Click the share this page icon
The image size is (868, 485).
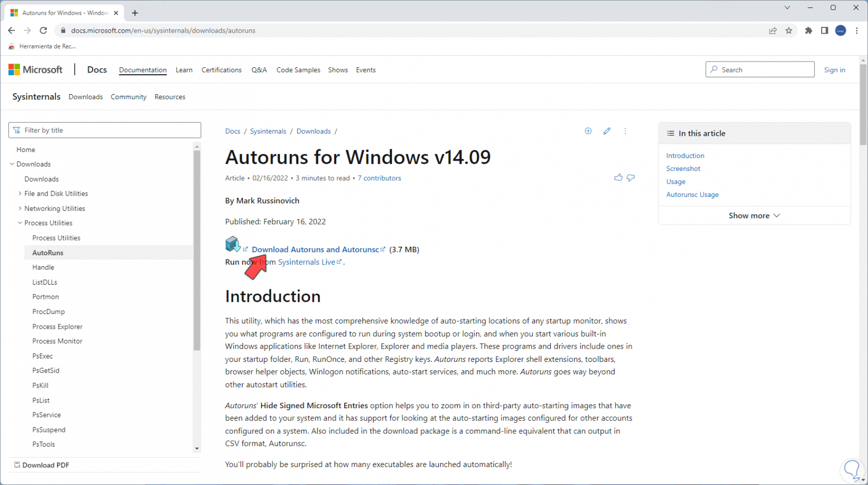tap(773, 31)
